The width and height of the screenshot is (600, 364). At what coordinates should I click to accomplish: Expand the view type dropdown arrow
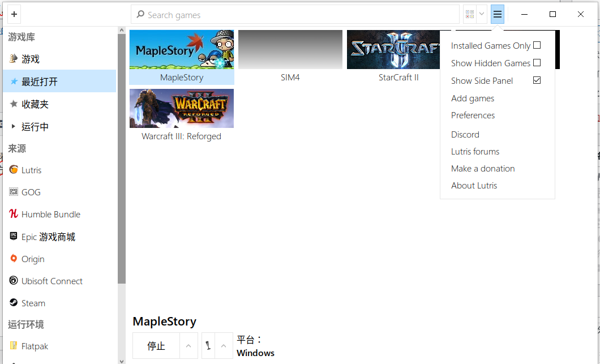(x=482, y=14)
